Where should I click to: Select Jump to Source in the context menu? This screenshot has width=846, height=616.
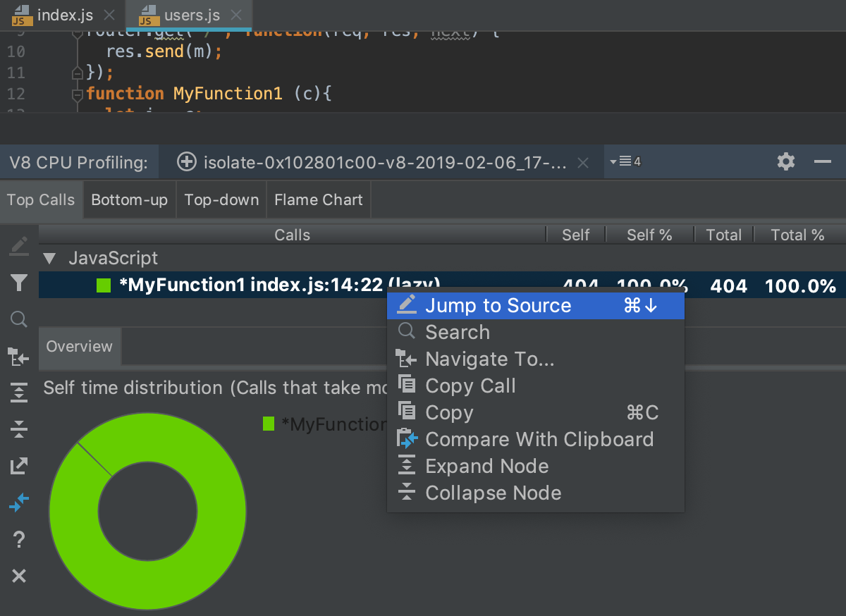click(x=498, y=305)
